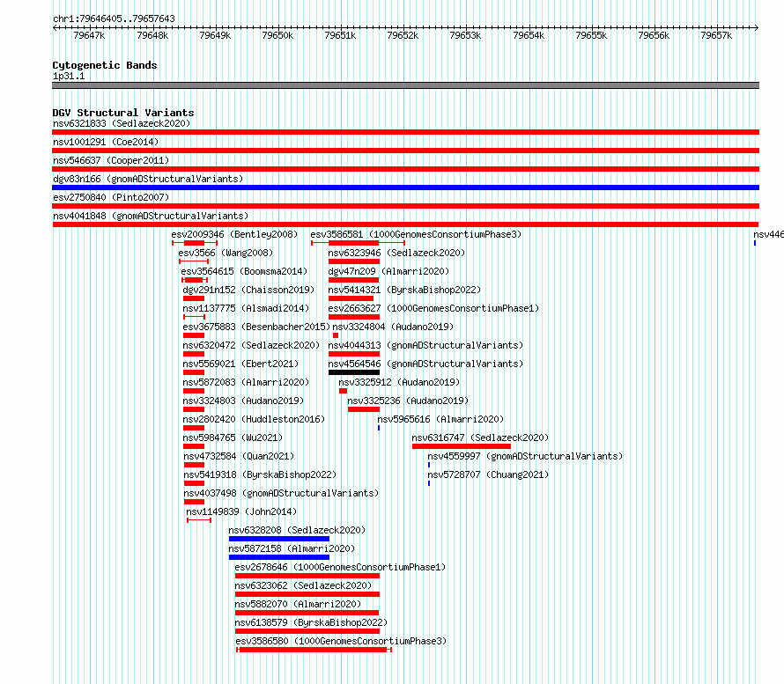The image size is (784, 684).
Task: Click esv2009346 (Bentley2008) variant
Action: [234, 234]
